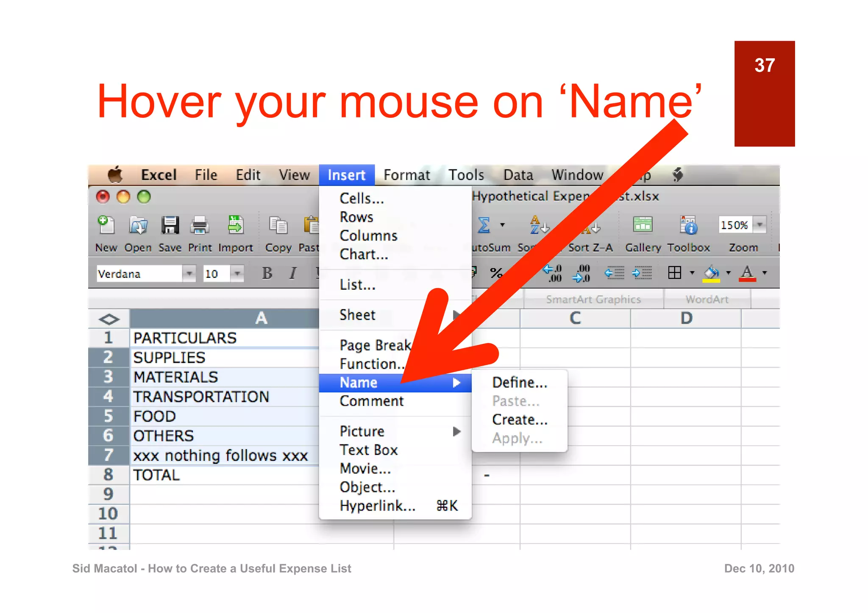
Task: Click the Borders icon
Action: click(x=674, y=272)
